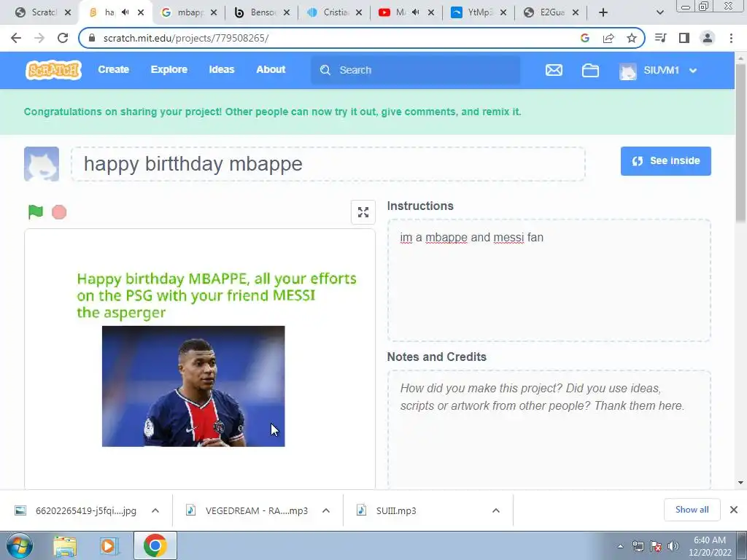Screen dimensions: 747x560
Task: Expand the SIUVM1 account dropdown arrow
Action: tap(693, 71)
